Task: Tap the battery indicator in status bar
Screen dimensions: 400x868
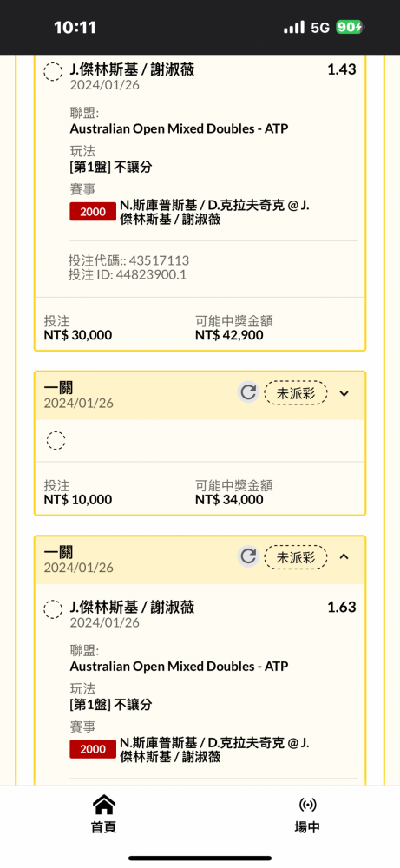Action: [351, 27]
